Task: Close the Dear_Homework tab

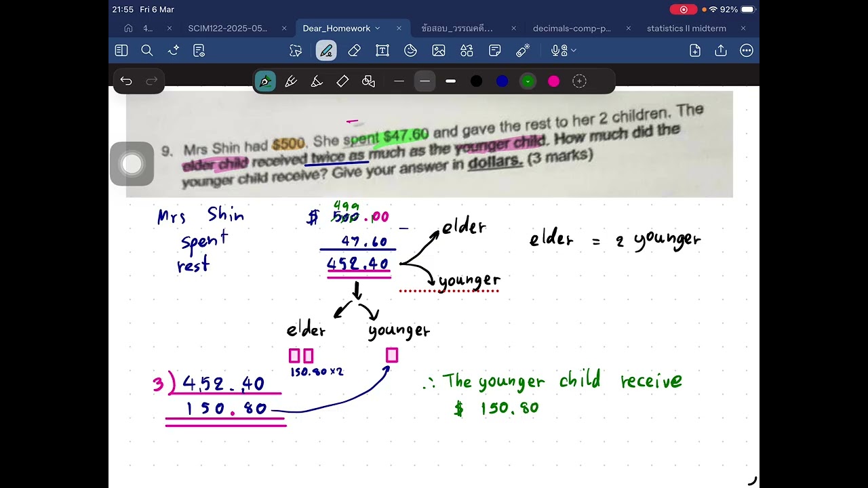Action: (x=399, y=28)
